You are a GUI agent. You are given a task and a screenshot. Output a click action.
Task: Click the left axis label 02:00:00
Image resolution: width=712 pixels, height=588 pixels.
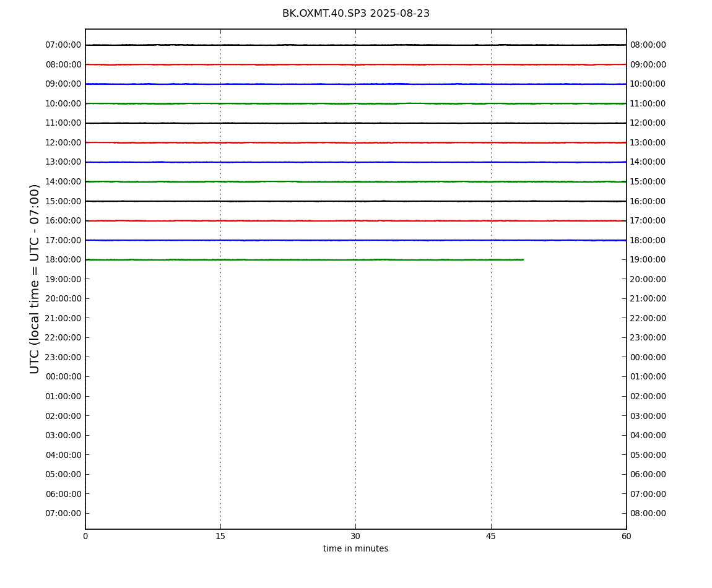tap(63, 416)
